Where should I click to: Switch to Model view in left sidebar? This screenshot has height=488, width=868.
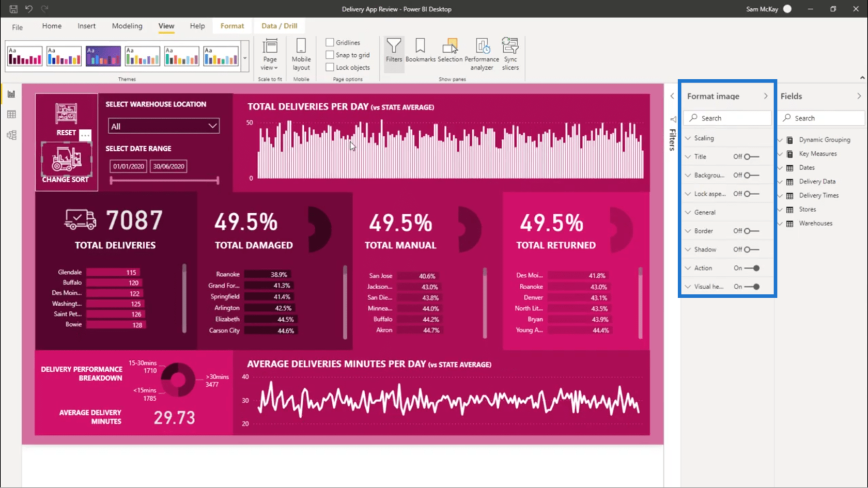[x=11, y=135]
